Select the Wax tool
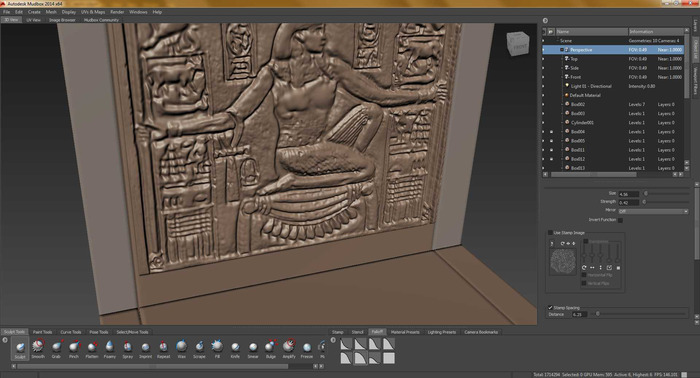This screenshot has height=378, width=700. (181, 349)
